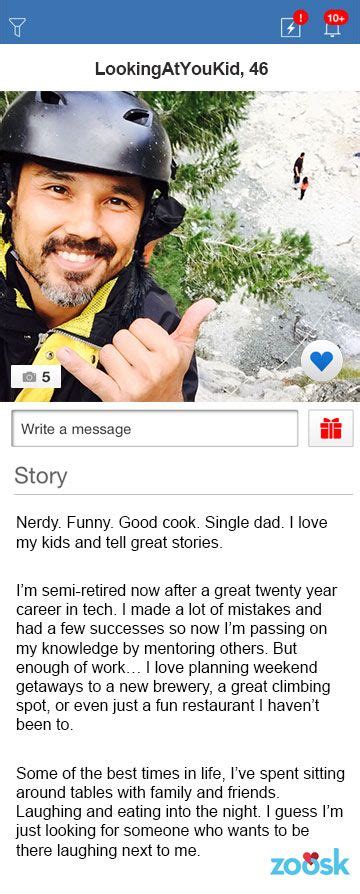This screenshot has width=360, height=894.
Task: Click the username LookingAtYouKid, 46
Action: 181,69
